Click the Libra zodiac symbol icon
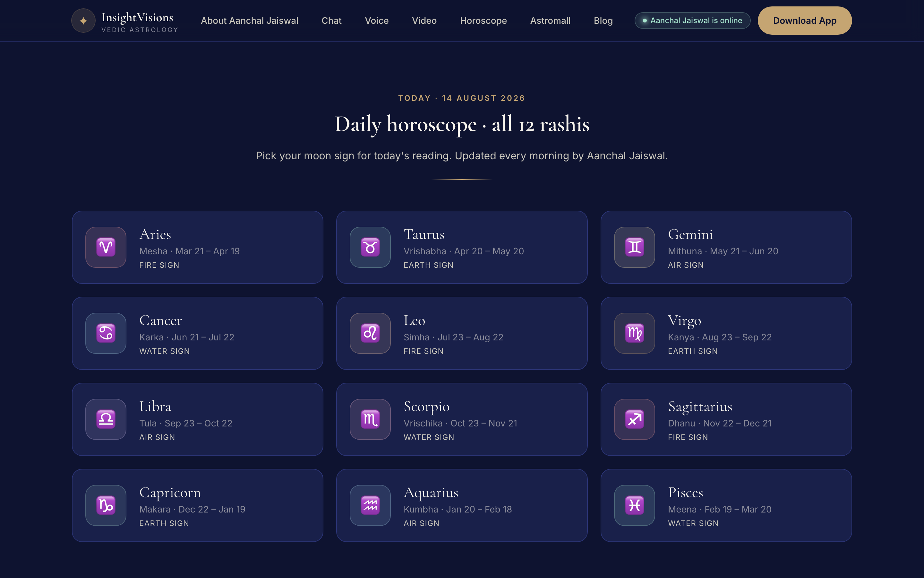Screen dimensions: 924x578 106,419
